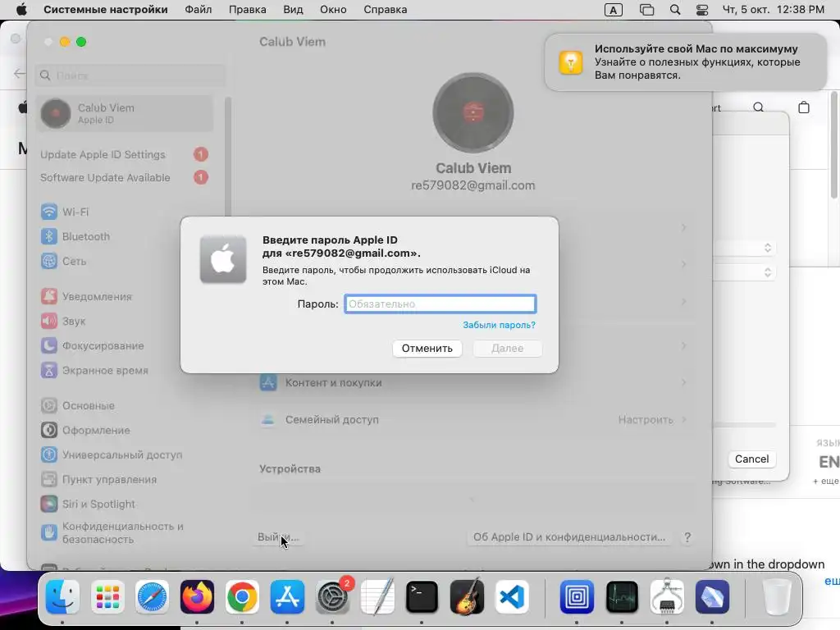Open the Контент и покупки row
The height and width of the screenshot is (630, 840).
pos(473,382)
